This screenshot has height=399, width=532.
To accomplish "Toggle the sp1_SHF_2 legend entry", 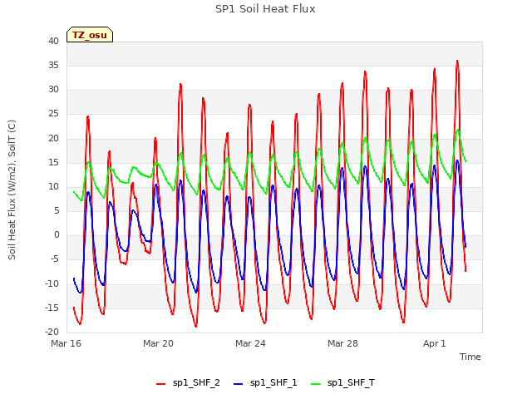I will click(188, 383).
